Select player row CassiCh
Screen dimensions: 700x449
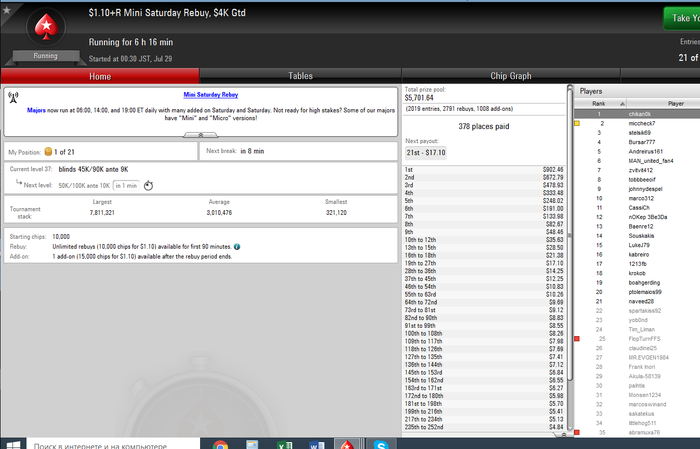tap(637, 208)
